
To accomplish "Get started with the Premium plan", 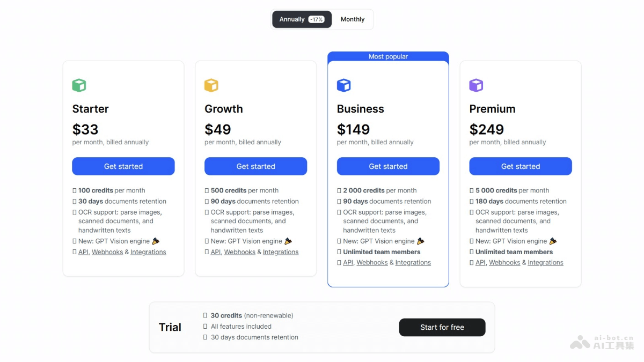I will (520, 166).
